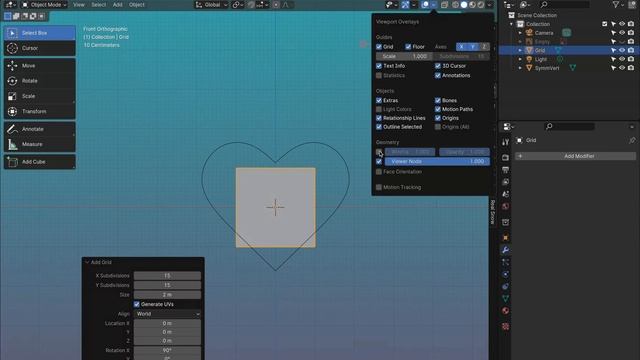Image resolution: width=640 pixels, height=360 pixels.
Task: Enable the Statistics overlay checkbox
Action: 379,76
